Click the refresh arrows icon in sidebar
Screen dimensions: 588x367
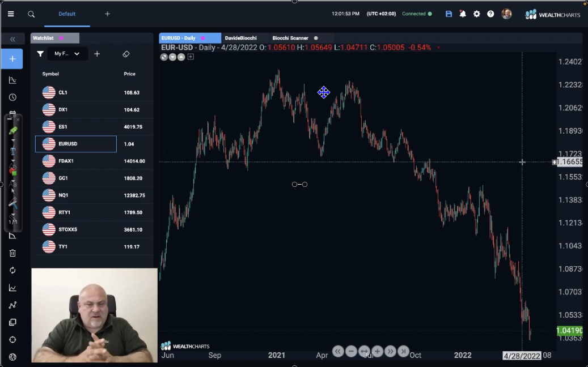point(12,270)
